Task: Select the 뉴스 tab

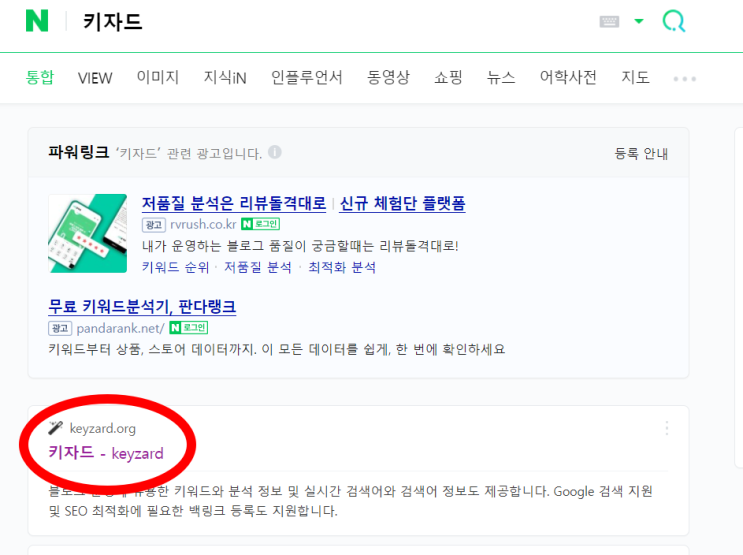Action: [x=501, y=77]
